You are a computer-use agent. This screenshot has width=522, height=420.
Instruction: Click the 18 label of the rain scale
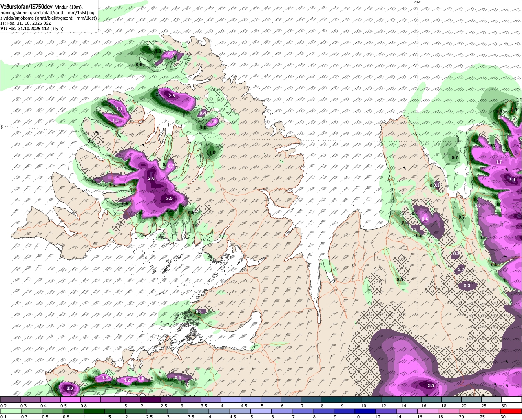(x=440, y=417)
